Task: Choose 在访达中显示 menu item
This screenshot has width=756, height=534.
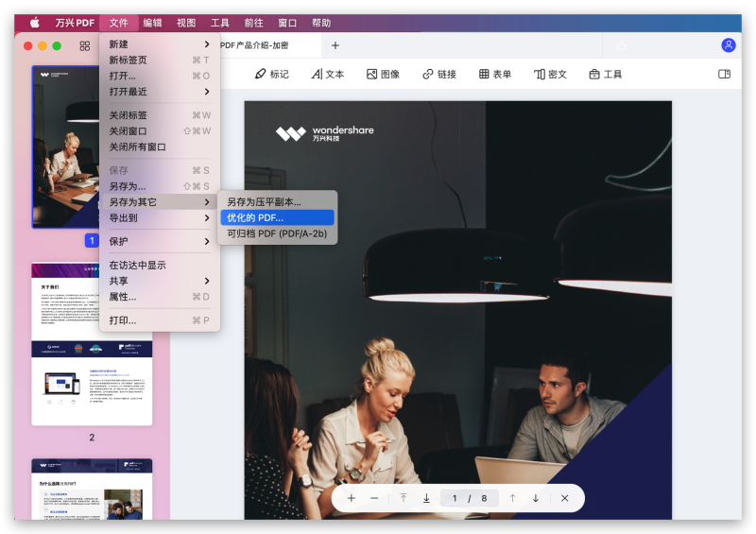Action: 160,265
